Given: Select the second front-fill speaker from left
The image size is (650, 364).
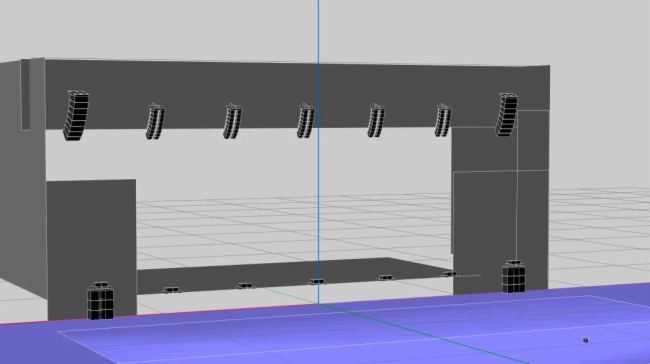Looking at the screenshot, I should [245, 286].
